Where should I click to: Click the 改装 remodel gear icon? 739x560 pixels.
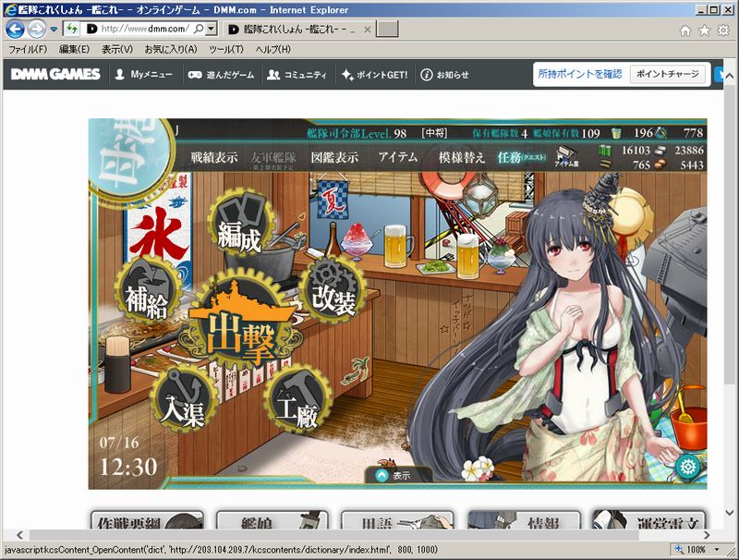tap(333, 290)
